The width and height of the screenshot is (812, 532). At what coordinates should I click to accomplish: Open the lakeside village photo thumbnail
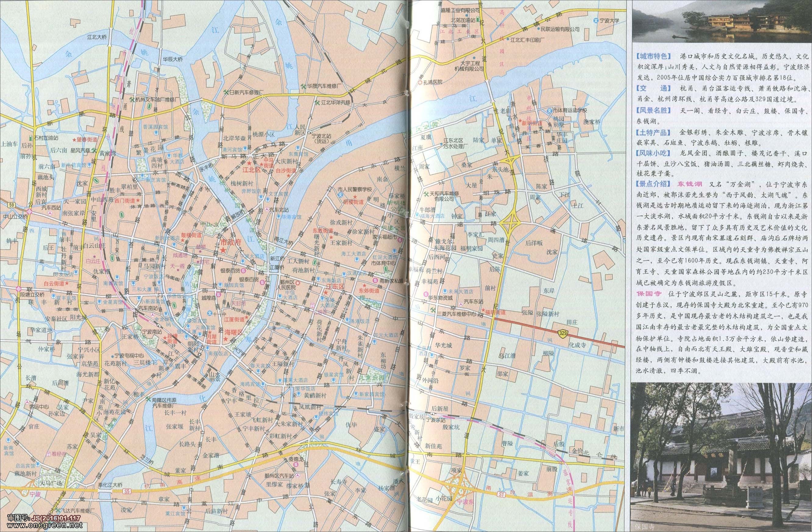[x=722, y=21]
